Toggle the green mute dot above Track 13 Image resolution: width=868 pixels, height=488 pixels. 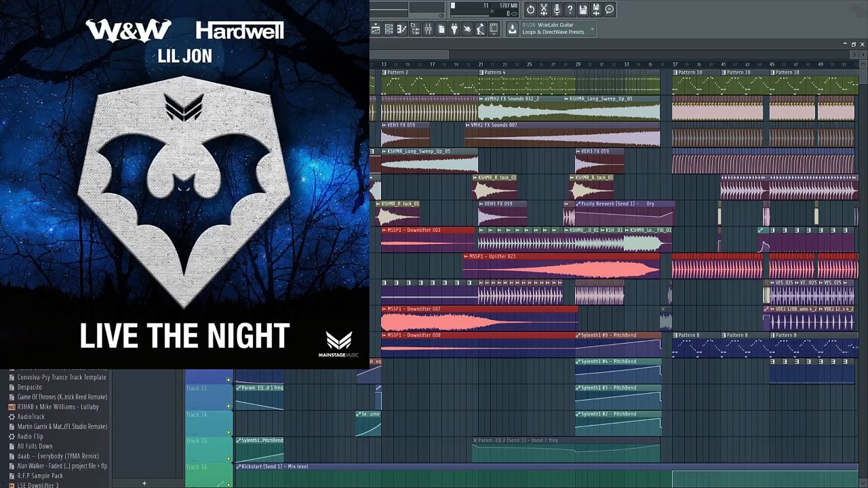pos(229,380)
